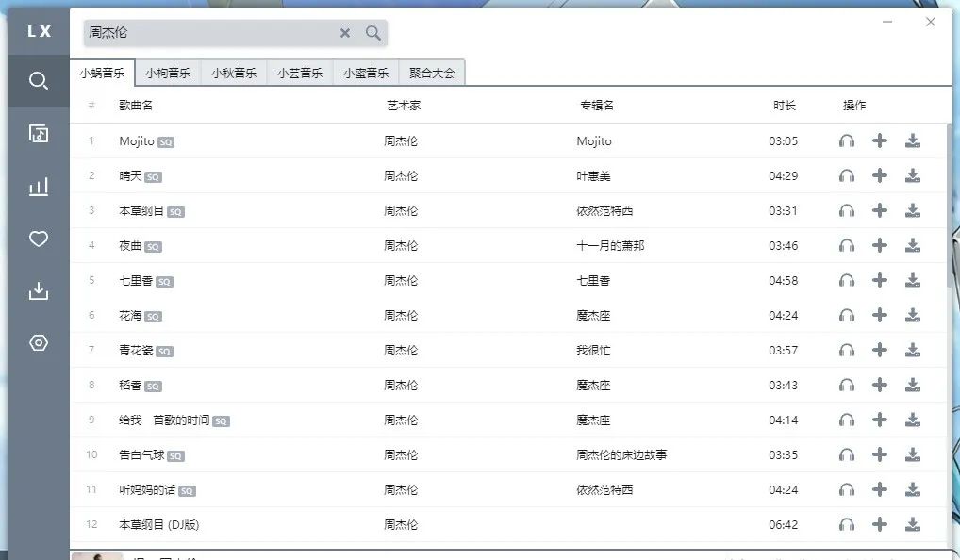
Task: Play 本草纲目 (DJ版)
Action: tap(847, 524)
